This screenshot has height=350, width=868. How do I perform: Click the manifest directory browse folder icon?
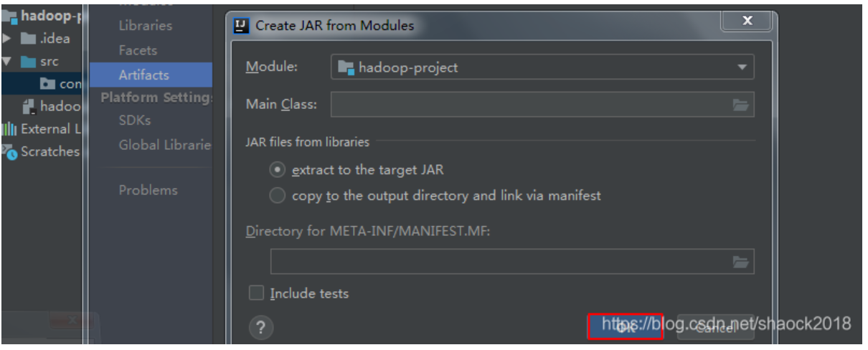[x=740, y=262]
